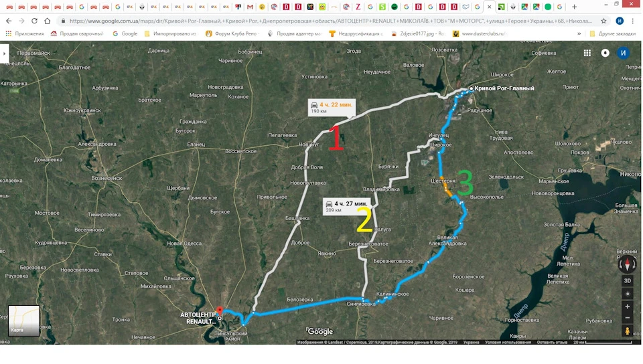
Task: Click Снигиревка town label
Action: click(361, 304)
